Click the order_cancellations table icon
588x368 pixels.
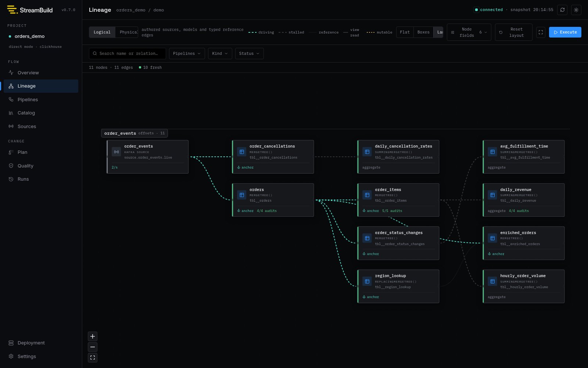(x=242, y=152)
